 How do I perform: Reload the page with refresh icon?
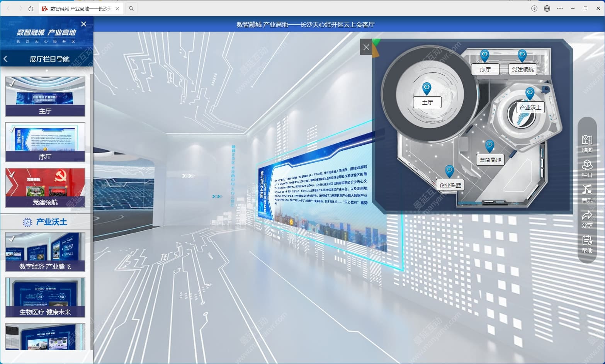click(x=31, y=9)
